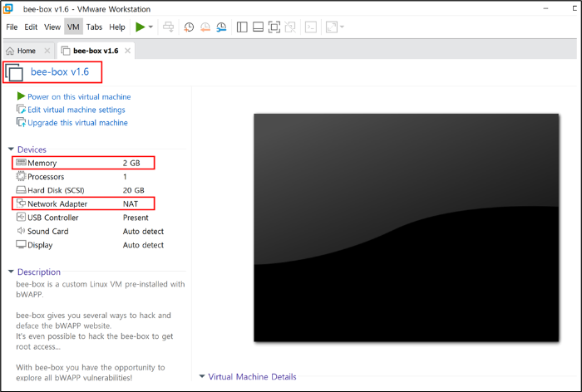The image size is (582, 392).
Task: Click the Unity mode toolbar icon
Action: click(x=290, y=27)
